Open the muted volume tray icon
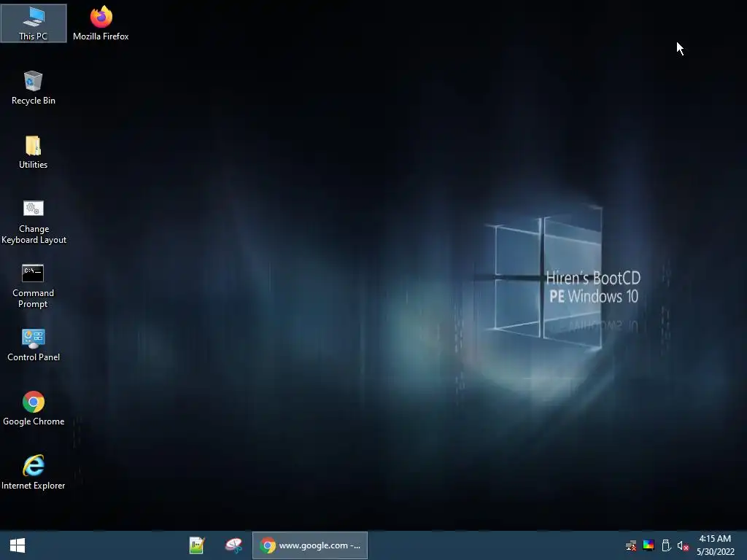Screen dimensions: 747x560 pos(683,545)
